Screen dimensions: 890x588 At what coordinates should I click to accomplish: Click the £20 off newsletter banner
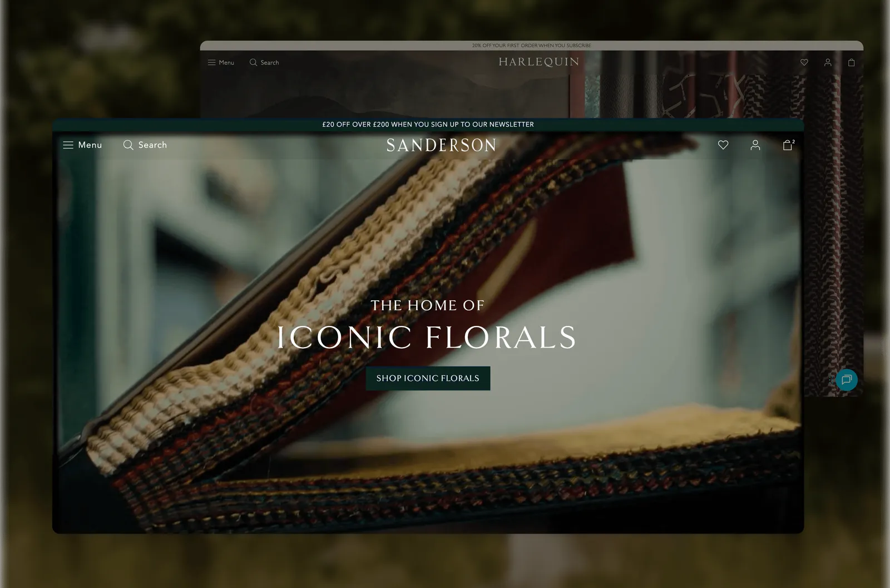point(428,125)
